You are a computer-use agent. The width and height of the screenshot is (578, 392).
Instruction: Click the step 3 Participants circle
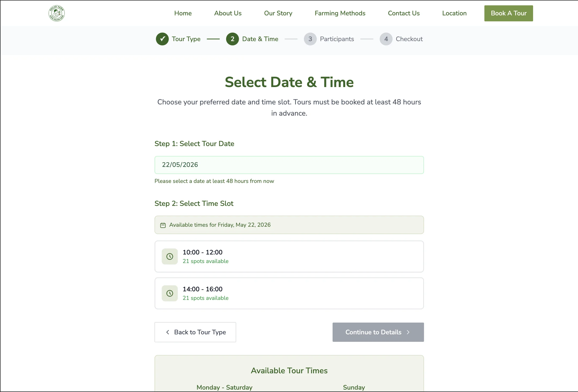point(310,39)
